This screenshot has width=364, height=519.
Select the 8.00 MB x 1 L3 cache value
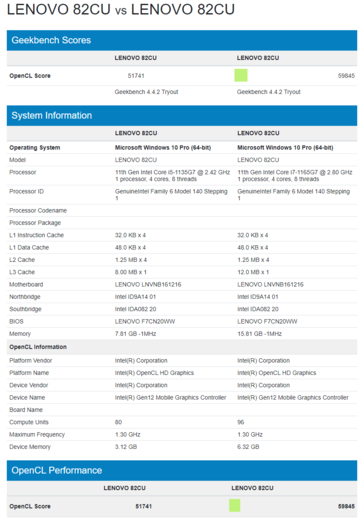pos(131,272)
